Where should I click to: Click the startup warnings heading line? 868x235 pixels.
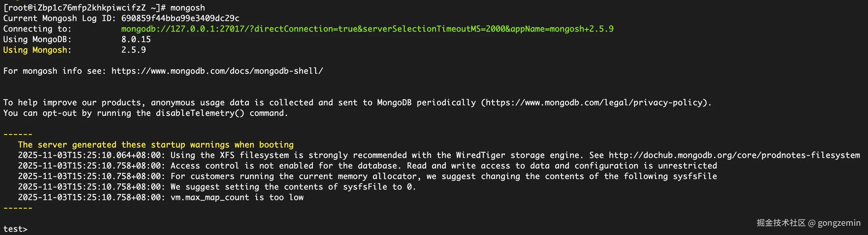(156, 145)
